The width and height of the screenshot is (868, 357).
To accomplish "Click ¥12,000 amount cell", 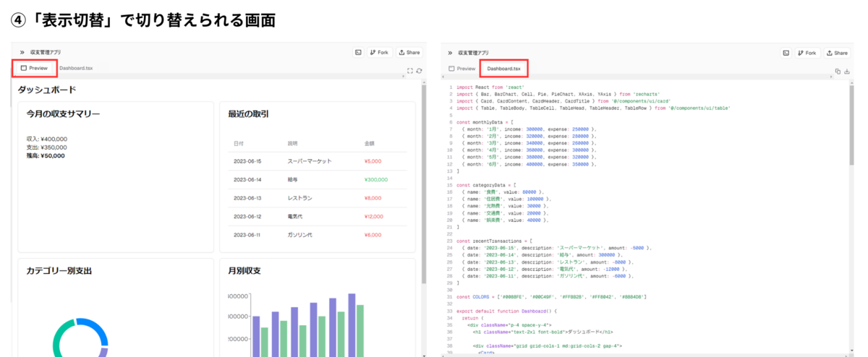I will tap(374, 216).
